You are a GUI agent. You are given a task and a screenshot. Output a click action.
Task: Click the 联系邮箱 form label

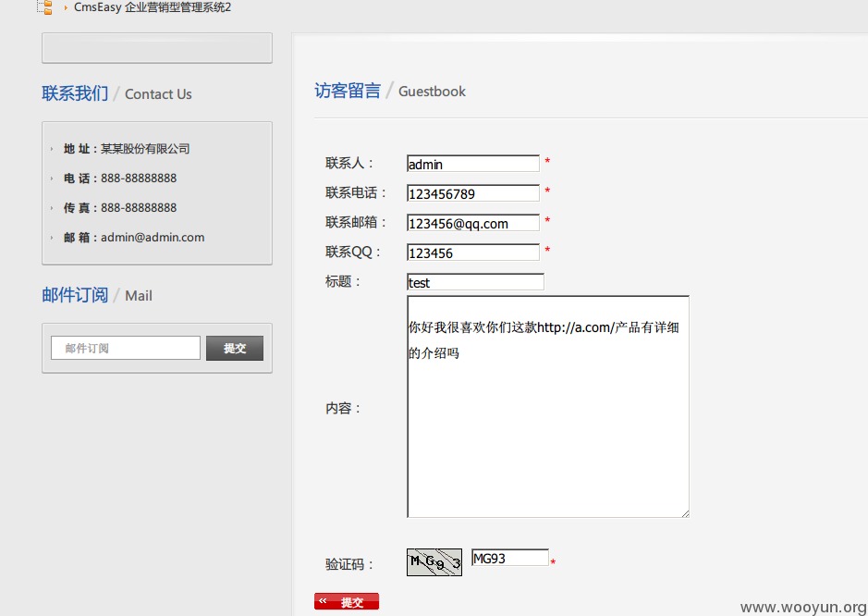[x=356, y=222]
